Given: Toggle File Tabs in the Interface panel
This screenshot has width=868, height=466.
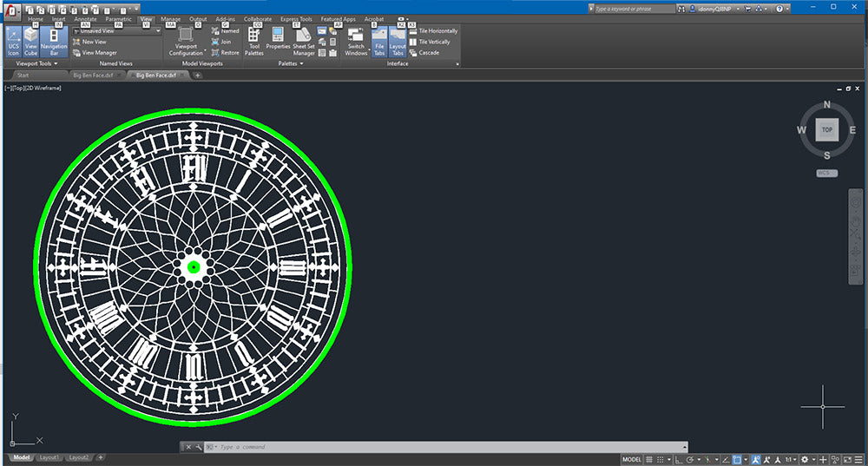Looking at the screenshot, I should click(379, 42).
